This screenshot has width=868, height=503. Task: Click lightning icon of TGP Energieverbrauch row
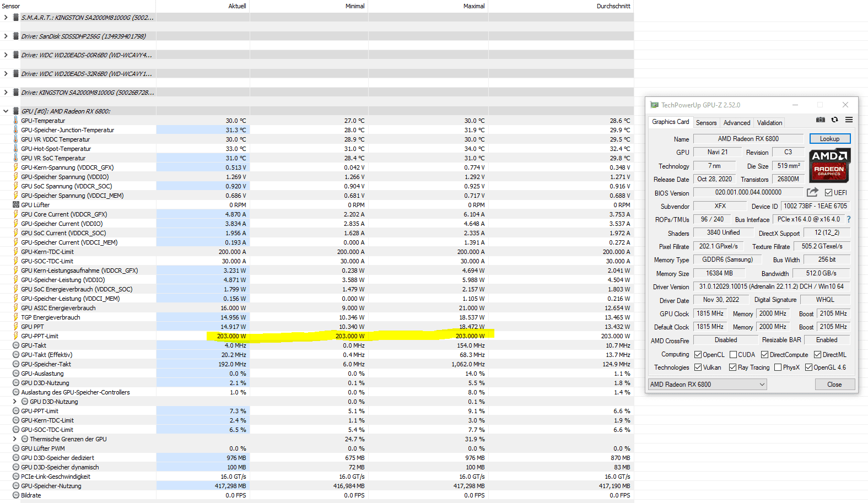pyautogui.click(x=16, y=317)
